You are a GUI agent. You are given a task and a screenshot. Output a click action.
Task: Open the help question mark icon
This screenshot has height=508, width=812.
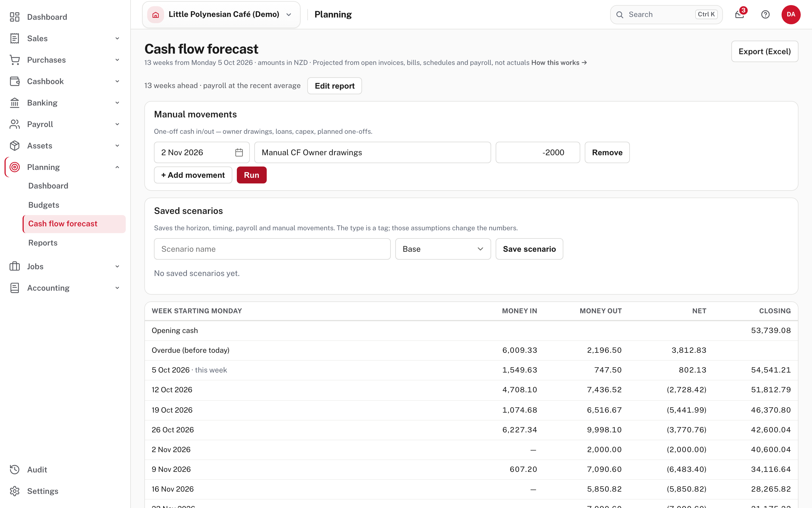click(x=765, y=14)
